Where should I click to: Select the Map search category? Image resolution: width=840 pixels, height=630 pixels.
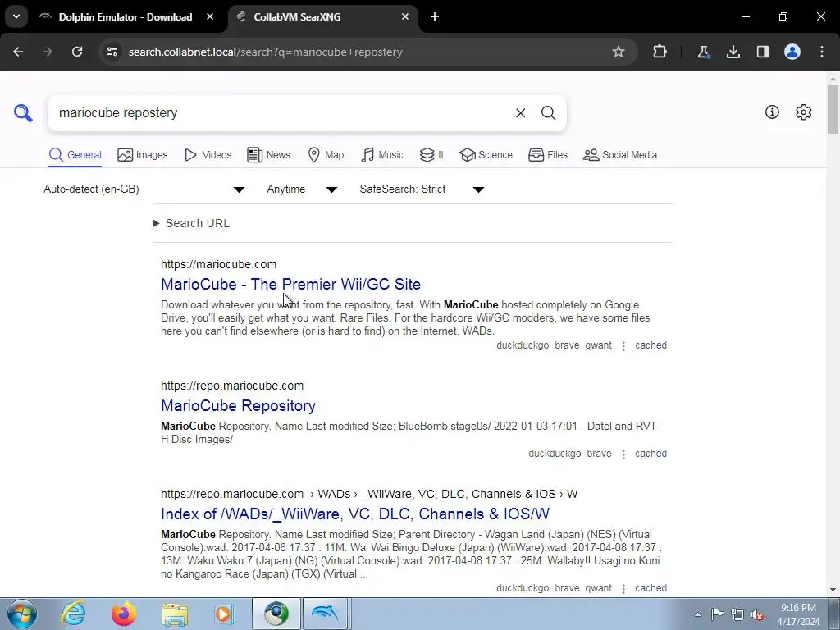[x=326, y=155]
